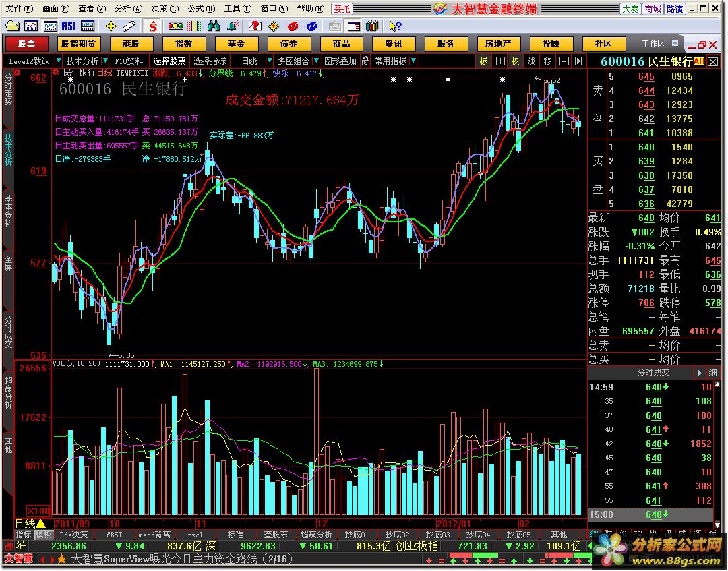Open the 日线 period dropdown arrow

tap(269, 61)
